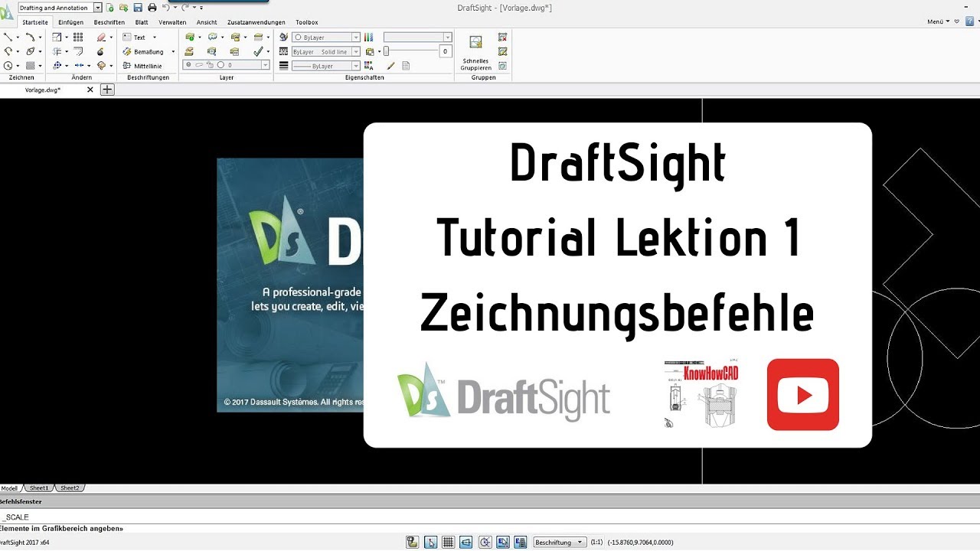Toggle Polar tracking in status bar
This screenshot has height=551, width=980.
(485, 542)
